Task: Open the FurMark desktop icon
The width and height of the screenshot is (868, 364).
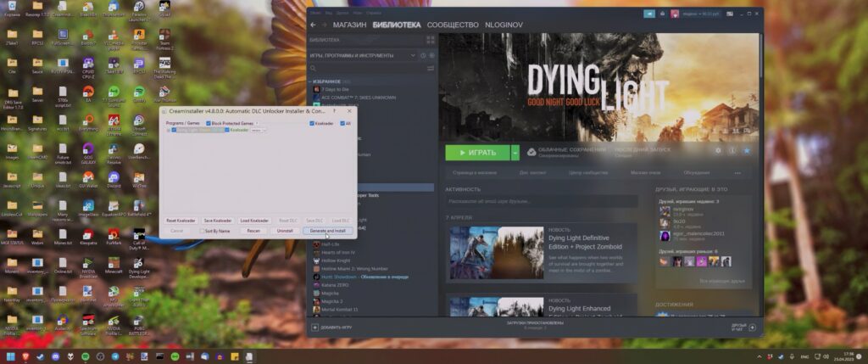Action: coord(114,236)
